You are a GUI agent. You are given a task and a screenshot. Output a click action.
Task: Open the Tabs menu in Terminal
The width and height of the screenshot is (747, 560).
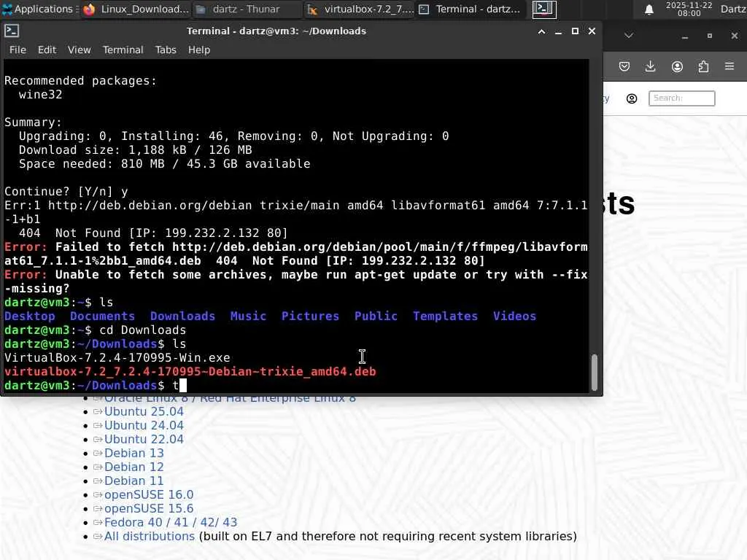(x=166, y=50)
